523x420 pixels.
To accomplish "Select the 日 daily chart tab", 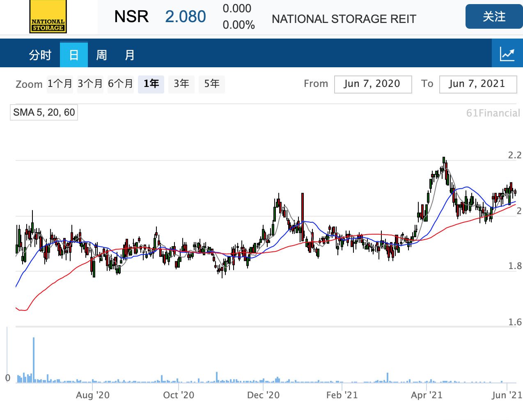I will [x=74, y=55].
